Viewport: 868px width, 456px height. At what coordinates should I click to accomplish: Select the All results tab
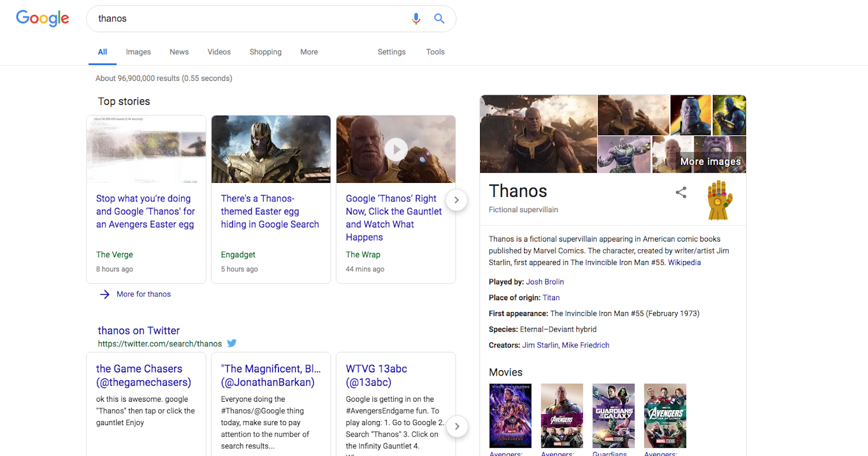(x=103, y=52)
